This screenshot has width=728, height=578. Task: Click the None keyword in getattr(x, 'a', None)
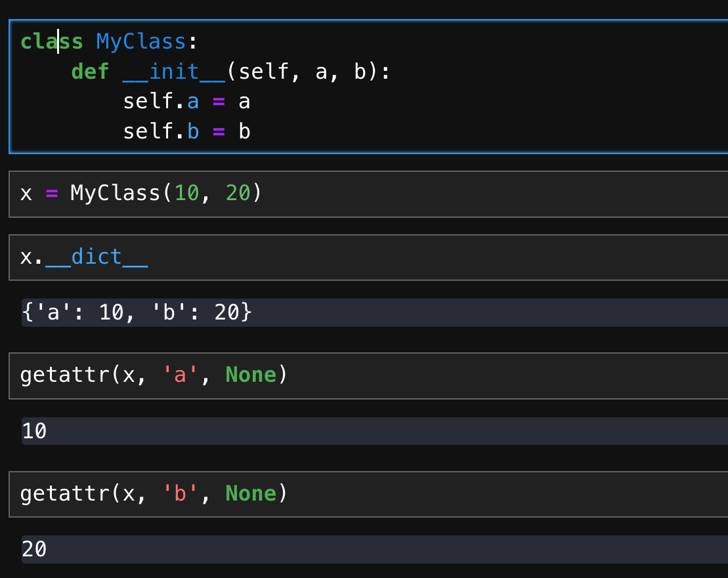pyautogui.click(x=251, y=376)
